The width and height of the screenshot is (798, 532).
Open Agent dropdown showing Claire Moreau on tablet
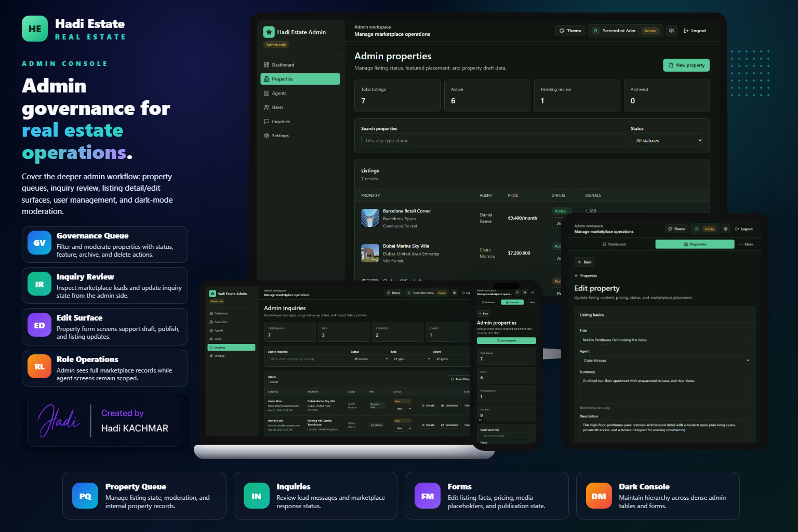[665, 360]
